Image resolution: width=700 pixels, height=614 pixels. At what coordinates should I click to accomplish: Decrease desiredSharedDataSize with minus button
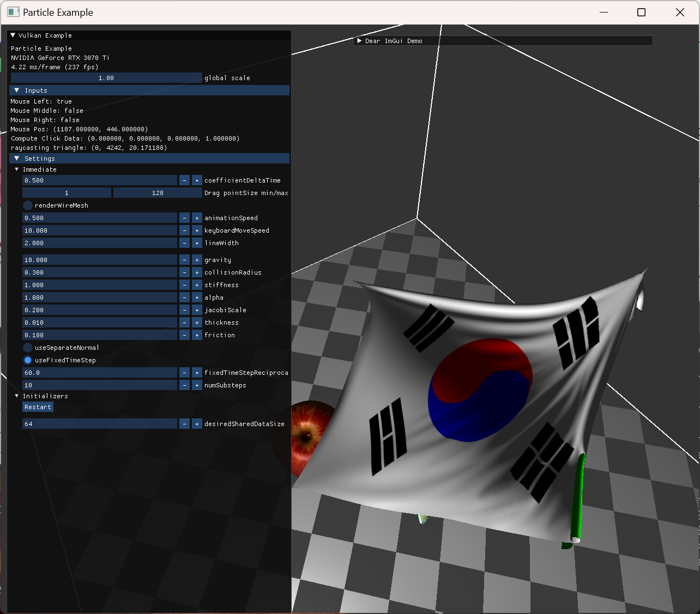pyautogui.click(x=184, y=424)
